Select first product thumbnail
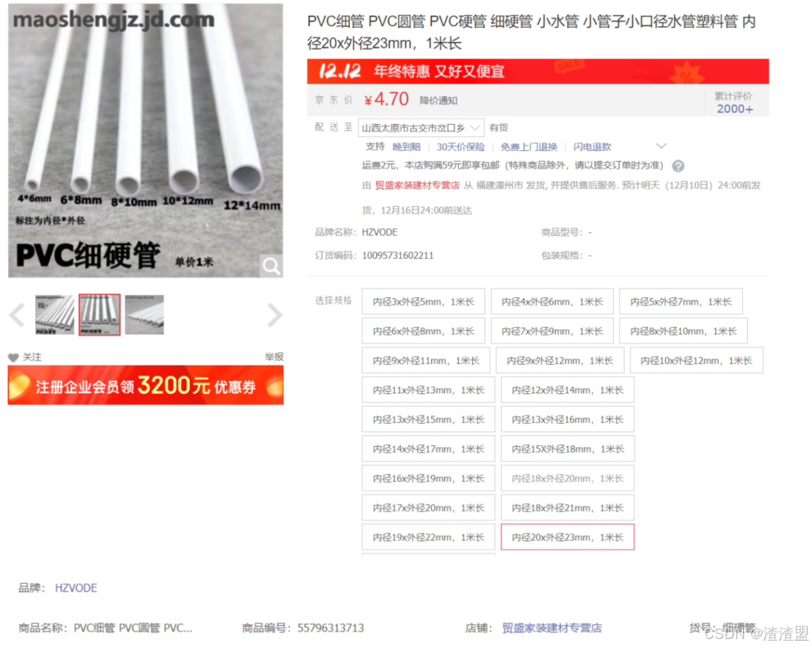This screenshot has height=648, width=812. (x=55, y=315)
